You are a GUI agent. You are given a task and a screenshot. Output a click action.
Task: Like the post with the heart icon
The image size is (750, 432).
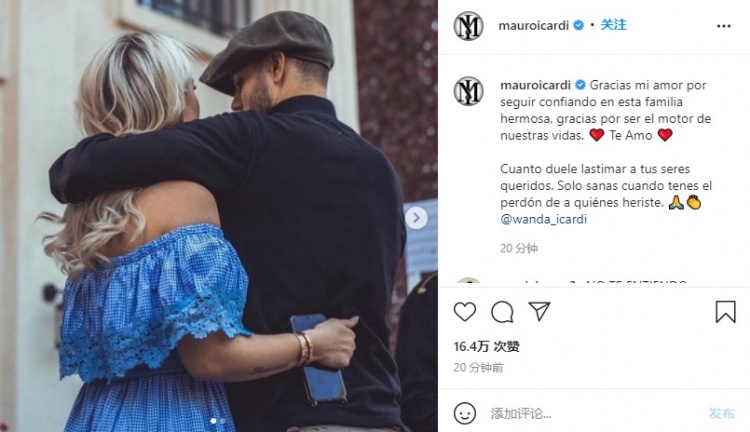[x=464, y=312]
